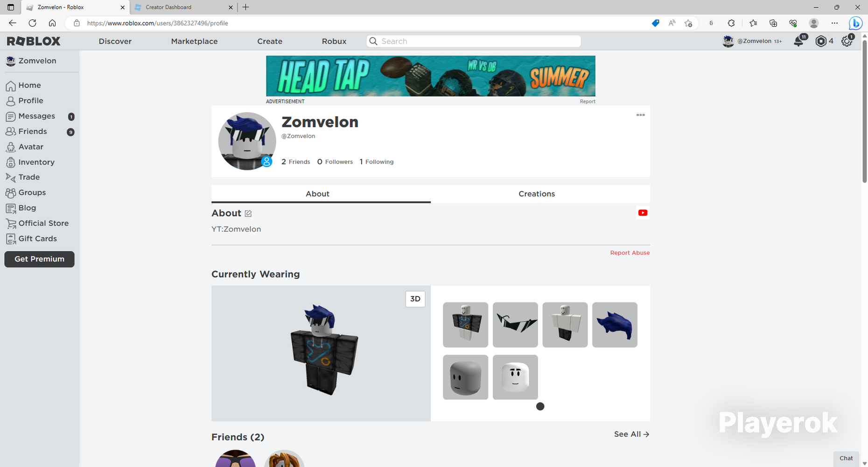Open the Chat panel
Viewport: 868px width, 467px height.
coord(846,459)
